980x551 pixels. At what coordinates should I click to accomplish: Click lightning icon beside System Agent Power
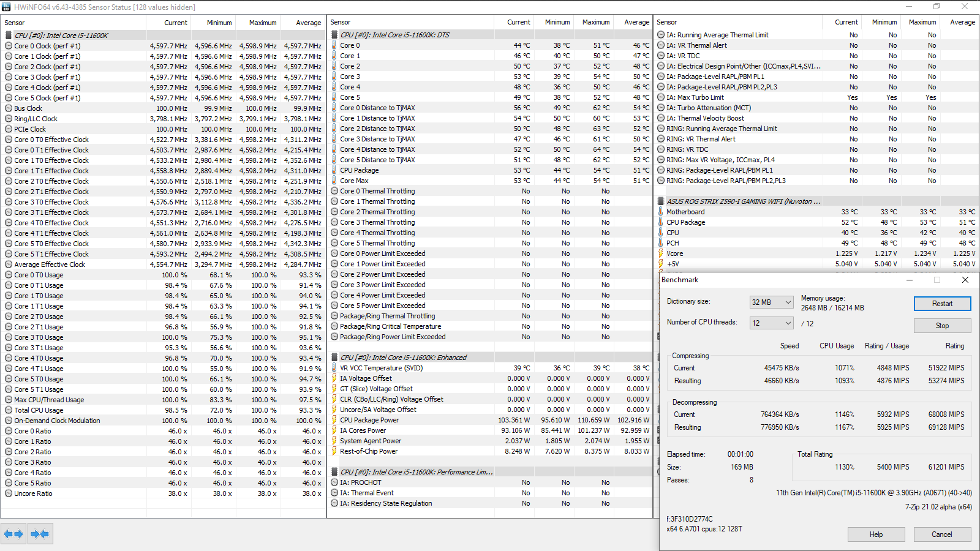point(334,441)
